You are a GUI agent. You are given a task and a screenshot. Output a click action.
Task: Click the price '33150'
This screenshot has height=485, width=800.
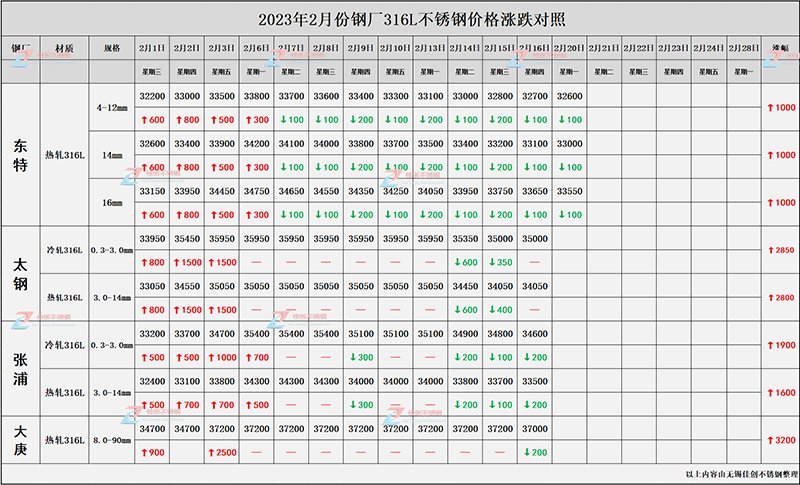pyautogui.click(x=152, y=191)
